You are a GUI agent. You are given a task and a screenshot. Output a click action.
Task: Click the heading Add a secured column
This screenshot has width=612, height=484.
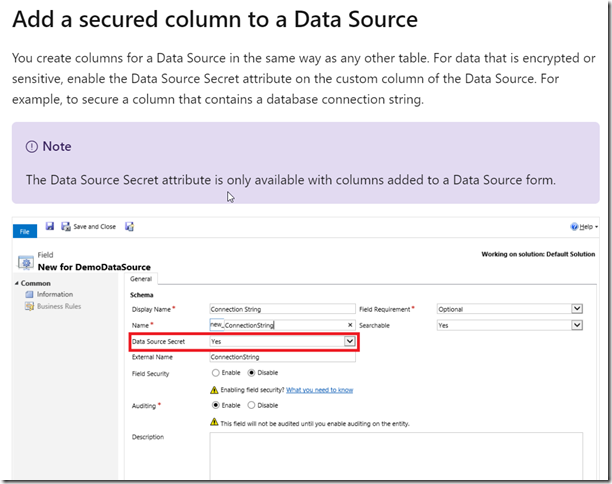(215, 20)
